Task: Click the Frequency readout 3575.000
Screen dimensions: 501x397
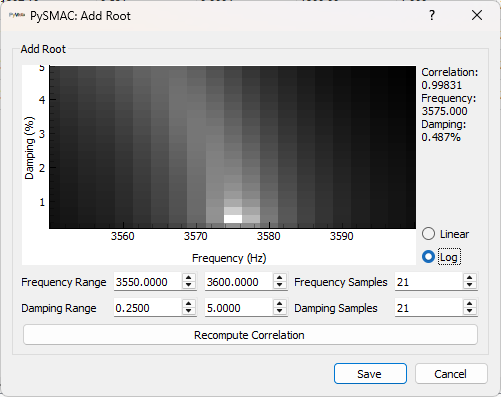Action: tap(444, 111)
